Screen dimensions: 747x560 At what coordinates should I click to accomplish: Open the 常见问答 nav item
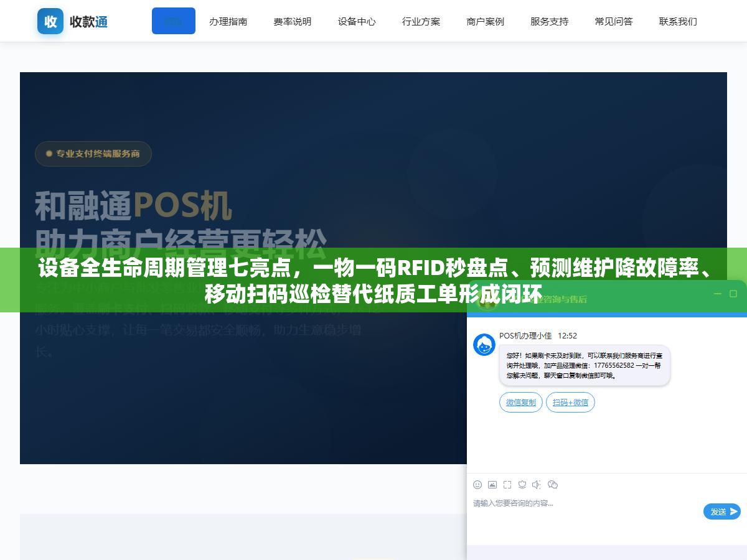point(613,21)
